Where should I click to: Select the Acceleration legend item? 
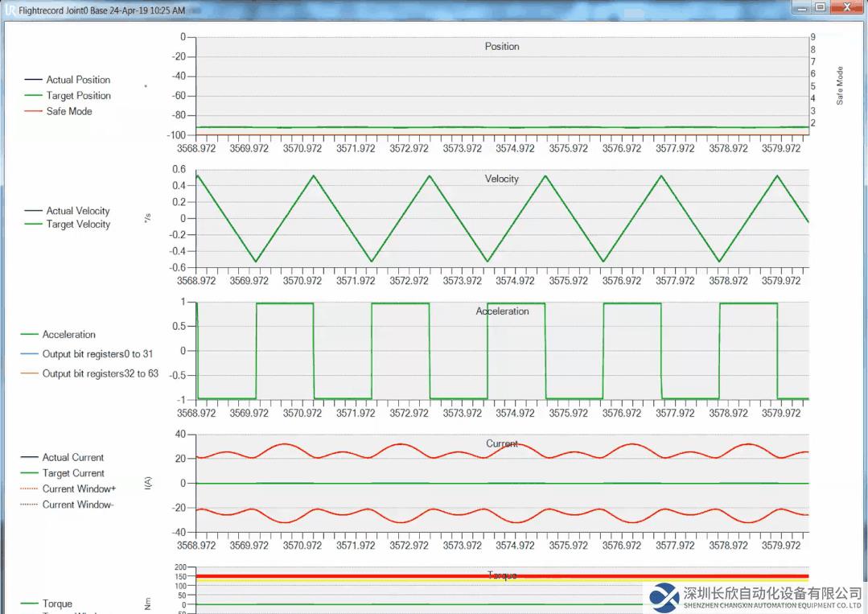pos(68,335)
